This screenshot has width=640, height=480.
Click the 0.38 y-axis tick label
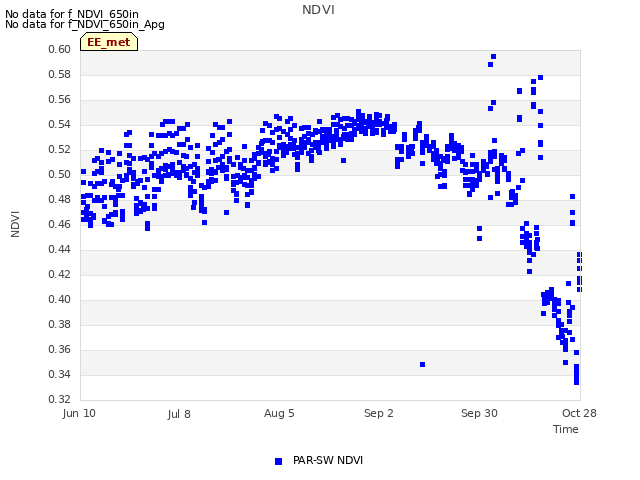click(60, 324)
